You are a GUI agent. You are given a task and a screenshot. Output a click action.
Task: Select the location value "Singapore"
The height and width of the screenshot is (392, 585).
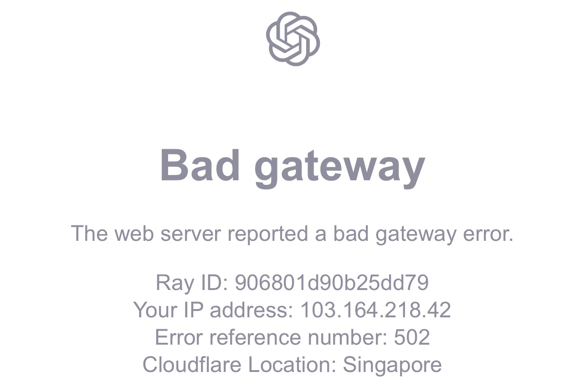pos(392,366)
